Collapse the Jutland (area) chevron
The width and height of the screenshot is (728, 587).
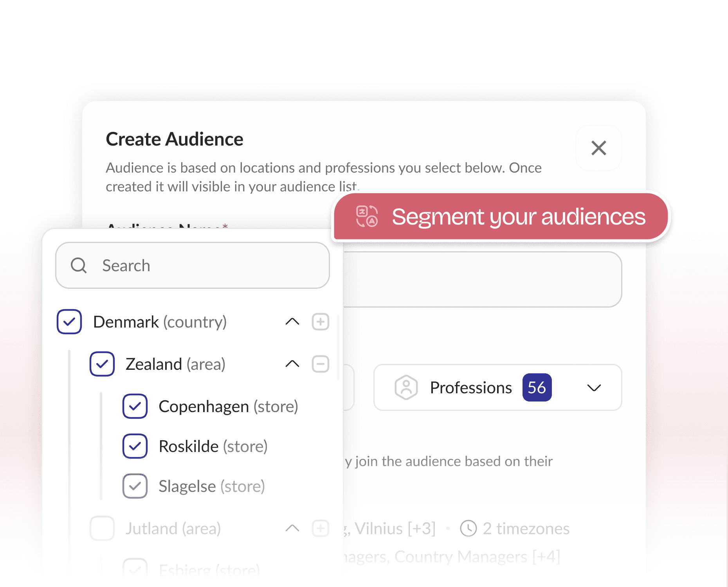292,528
